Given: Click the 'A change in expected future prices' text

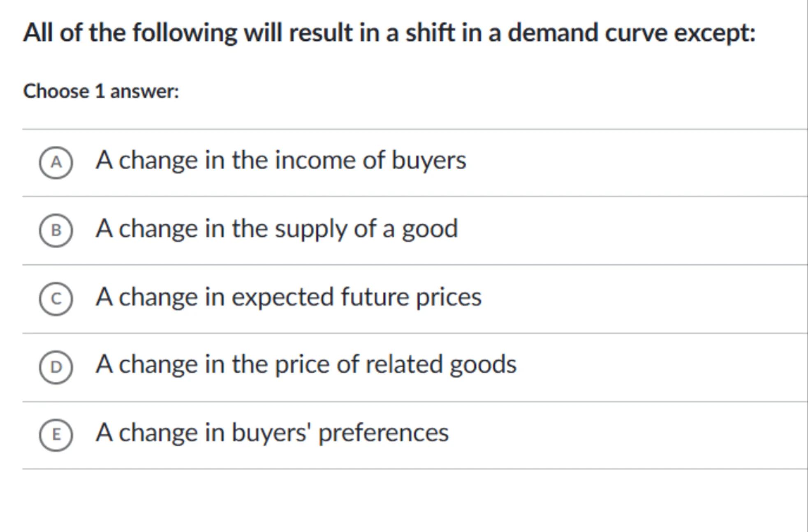Looking at the screenshot, I should [x=288, y=297].
